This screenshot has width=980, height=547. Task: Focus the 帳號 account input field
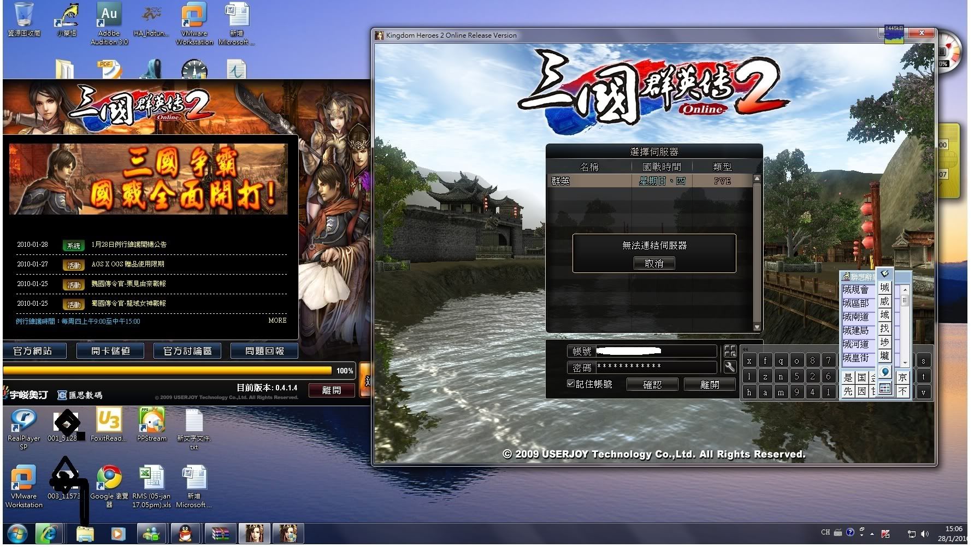656,351
